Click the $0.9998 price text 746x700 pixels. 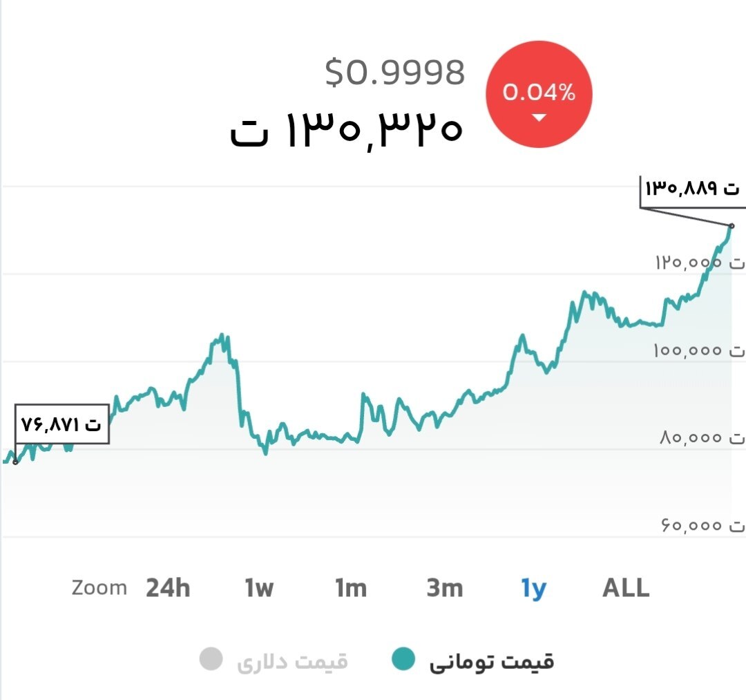[396, 72]
